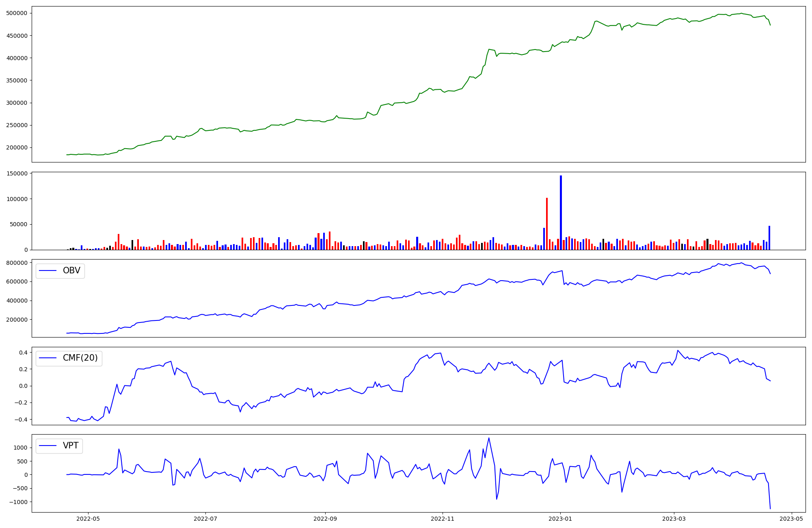The width and height of the screenshot is (812, 528).
Task: Click the −1000 tick on VPT chart
Action: pos(18,502)
